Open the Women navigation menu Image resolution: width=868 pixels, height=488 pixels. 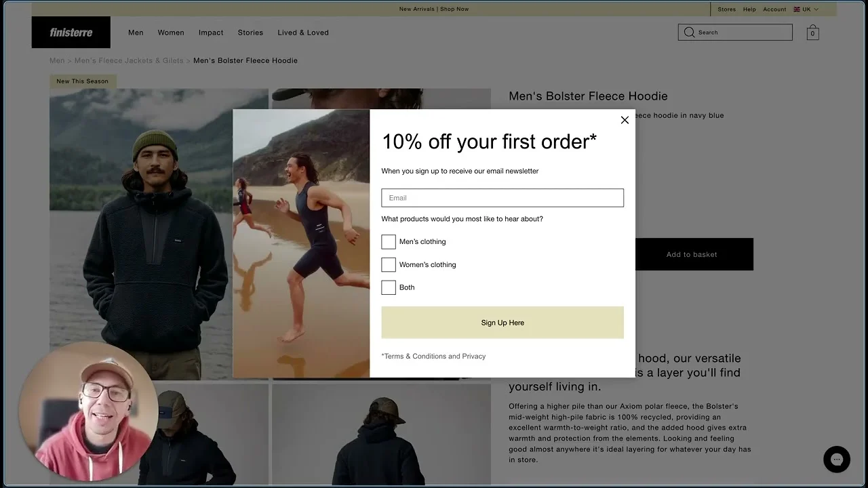click(x=171, y=33)
